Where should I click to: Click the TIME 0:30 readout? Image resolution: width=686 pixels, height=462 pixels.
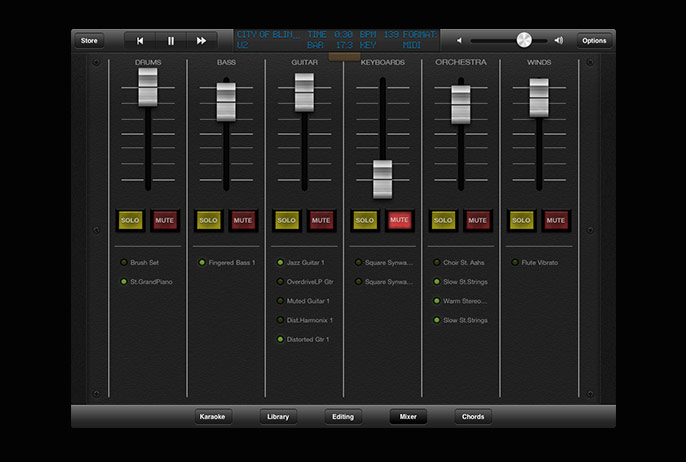(330, 35)
